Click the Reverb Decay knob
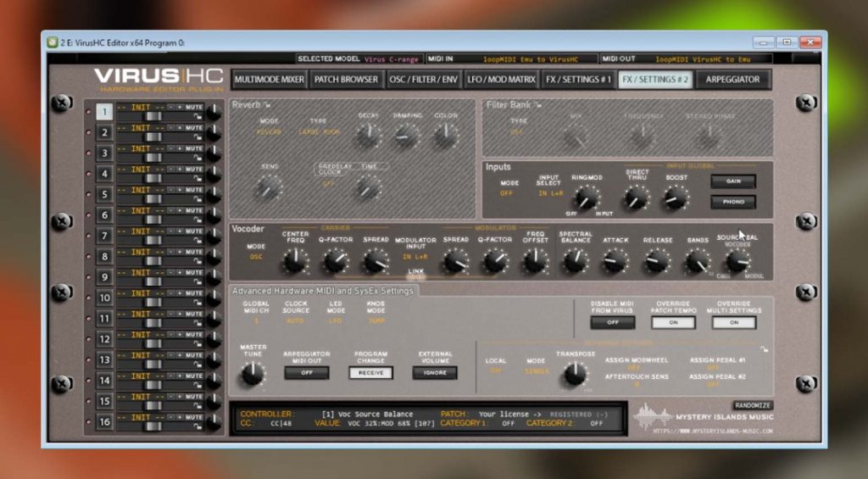 tap(368, 135)
